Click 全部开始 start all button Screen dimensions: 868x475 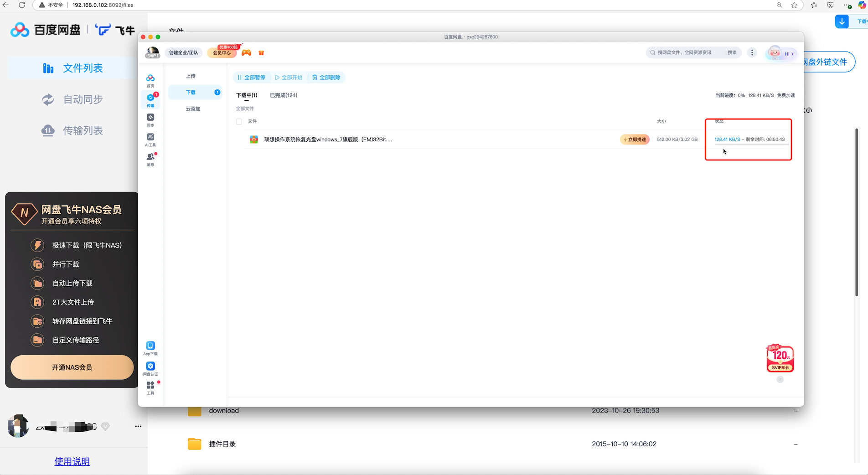click(x=289, y=77)
